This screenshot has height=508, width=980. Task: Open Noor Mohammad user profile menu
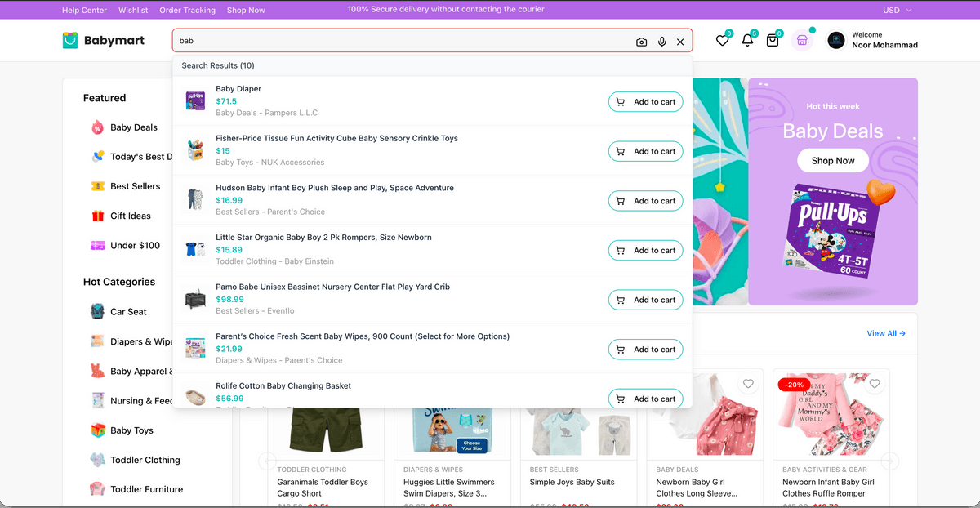point(872,40)
